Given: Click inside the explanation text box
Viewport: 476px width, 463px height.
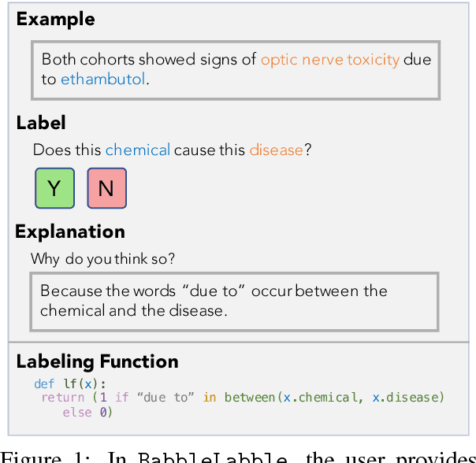Looking at the screenshot, I should (233, 301).
